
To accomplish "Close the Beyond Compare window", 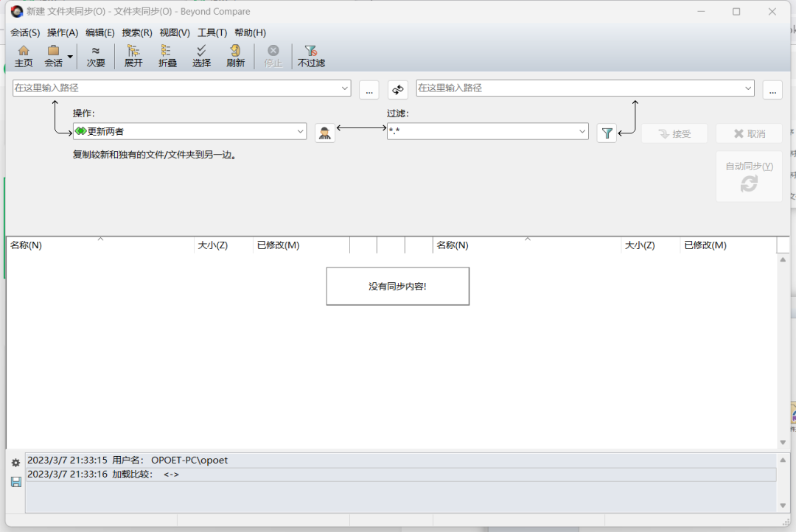I will (772, 11).
